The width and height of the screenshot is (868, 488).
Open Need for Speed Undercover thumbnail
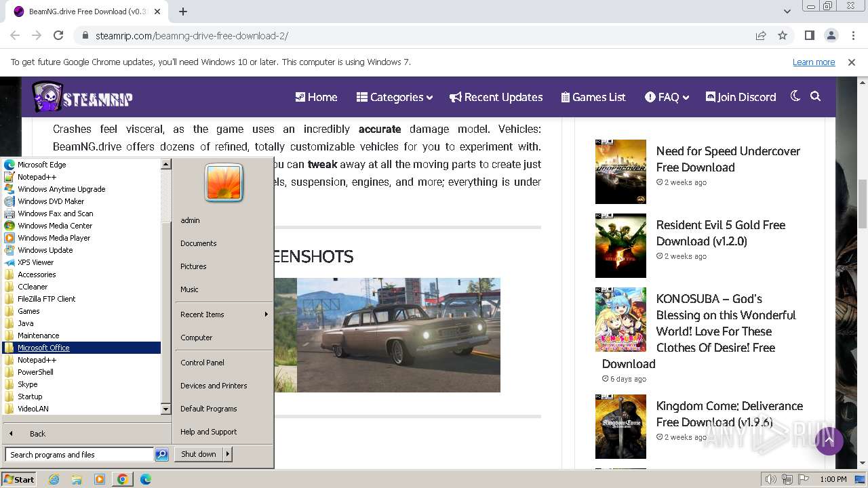(x=620, y=171)
